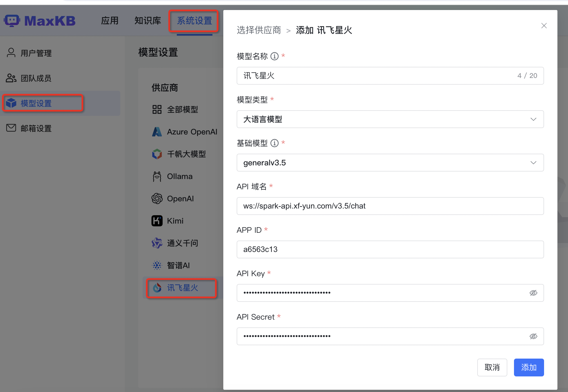Image resolution: width=568 pixels, height=392 pixels.
Task: Click info icon next to 模型名称
Action: coord(275,56)
